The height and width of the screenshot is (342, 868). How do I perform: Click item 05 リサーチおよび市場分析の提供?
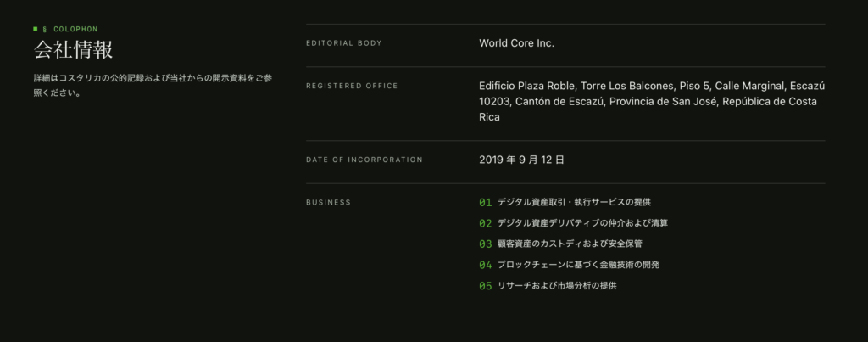(x=548, y=286)
